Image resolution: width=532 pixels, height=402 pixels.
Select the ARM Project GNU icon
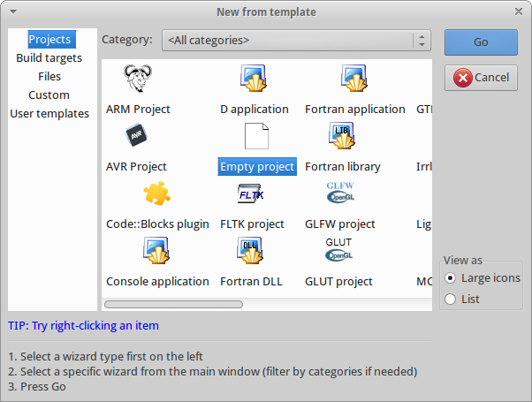tap(138, 79)
